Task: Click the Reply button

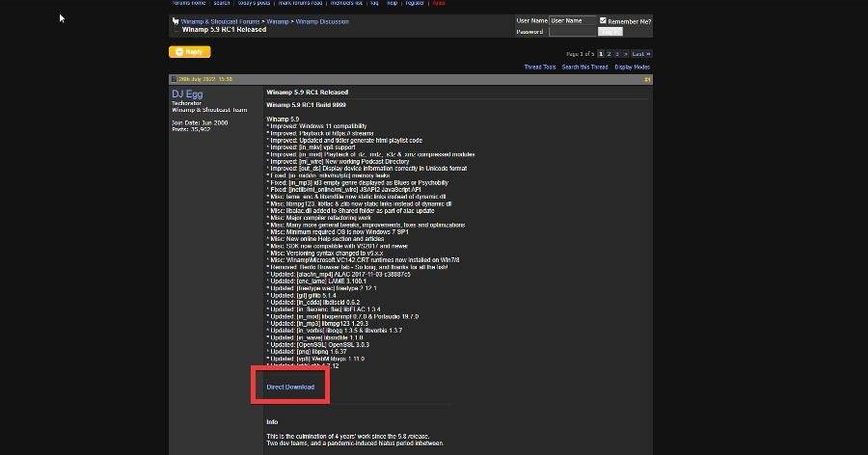Action: point(189,51)
